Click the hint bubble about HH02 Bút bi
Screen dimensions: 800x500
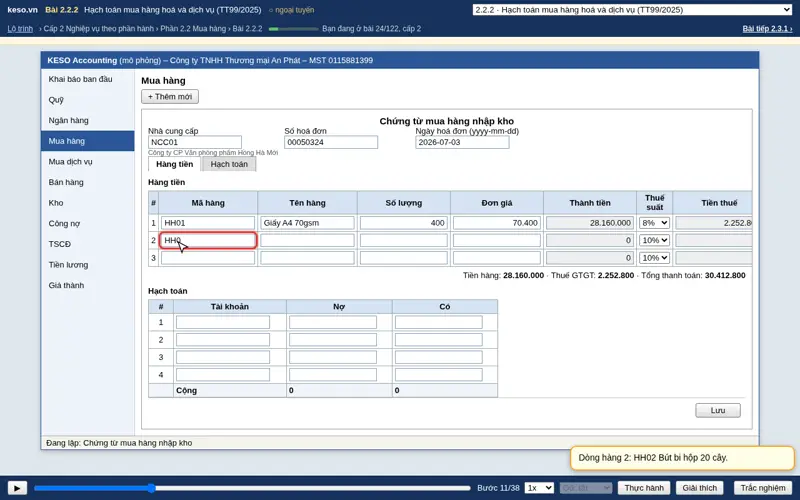[x=682, y=458]
